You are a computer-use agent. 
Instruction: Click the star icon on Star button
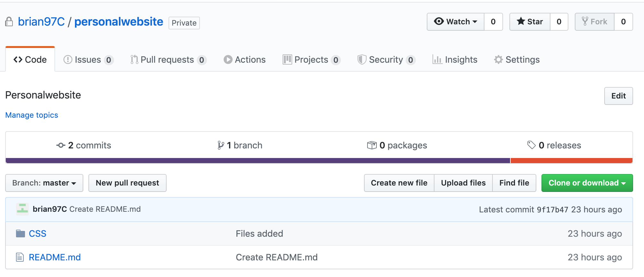(521, 21)
